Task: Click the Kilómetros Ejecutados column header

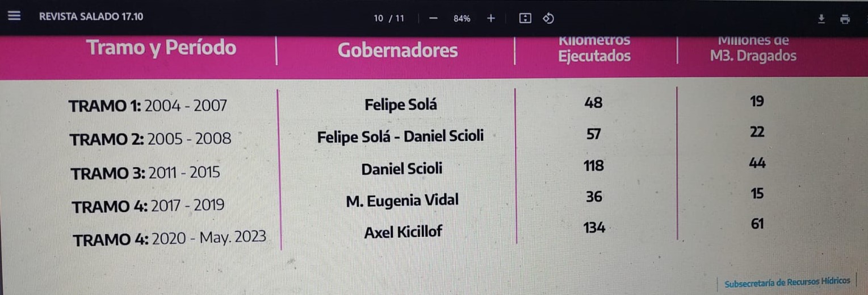Action: (x=594, y=49)
